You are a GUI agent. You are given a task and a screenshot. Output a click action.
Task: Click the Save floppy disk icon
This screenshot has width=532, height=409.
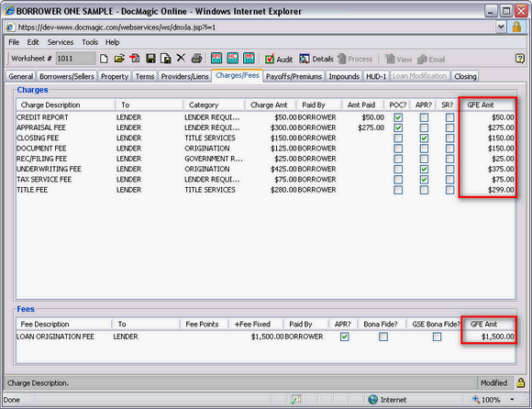(150, 59)
